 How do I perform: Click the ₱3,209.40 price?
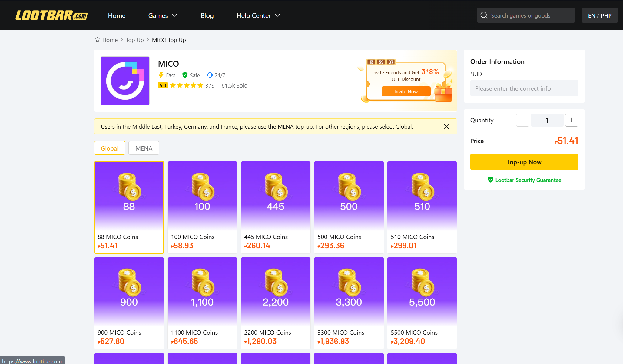(408, 341)
